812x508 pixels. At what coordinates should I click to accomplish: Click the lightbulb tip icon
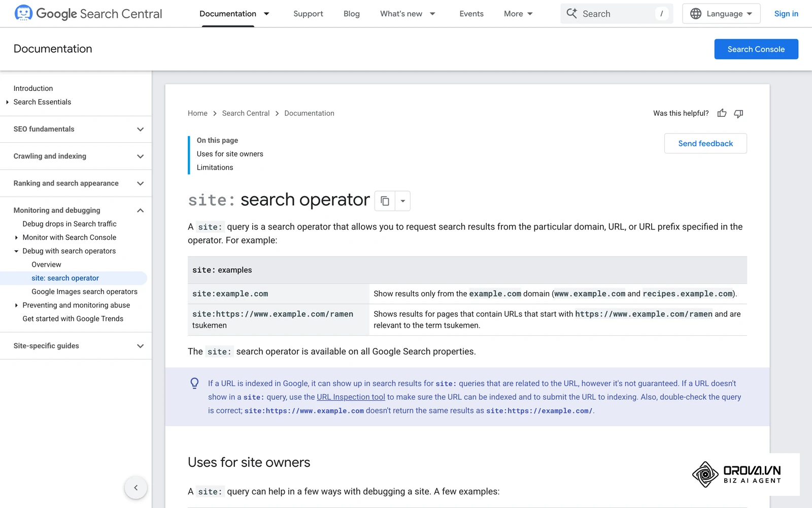pyautogui.click(x=194, y=383)
